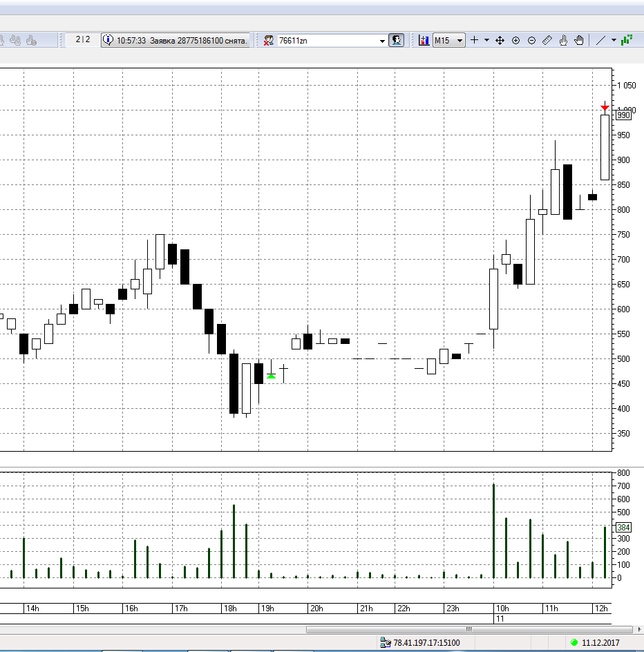This screenshot has width=644, height=652.
Task: Select the crosshair cursor tool
Action: [x=474, y=40]
